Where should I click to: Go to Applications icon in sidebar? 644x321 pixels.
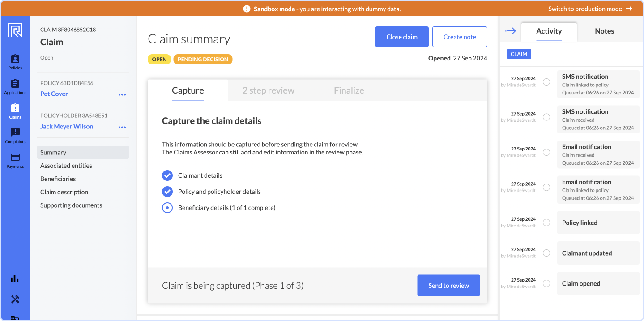(x=15, y=86)
